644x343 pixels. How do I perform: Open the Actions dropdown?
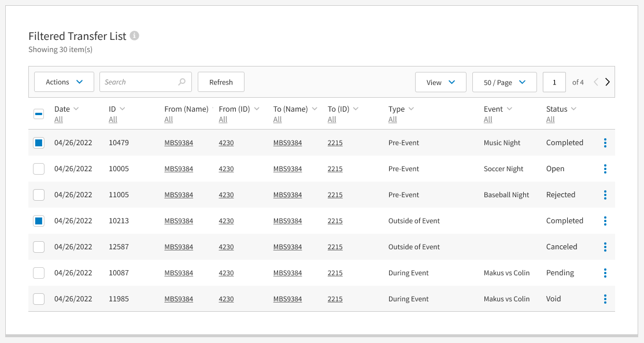click(64, 82)
